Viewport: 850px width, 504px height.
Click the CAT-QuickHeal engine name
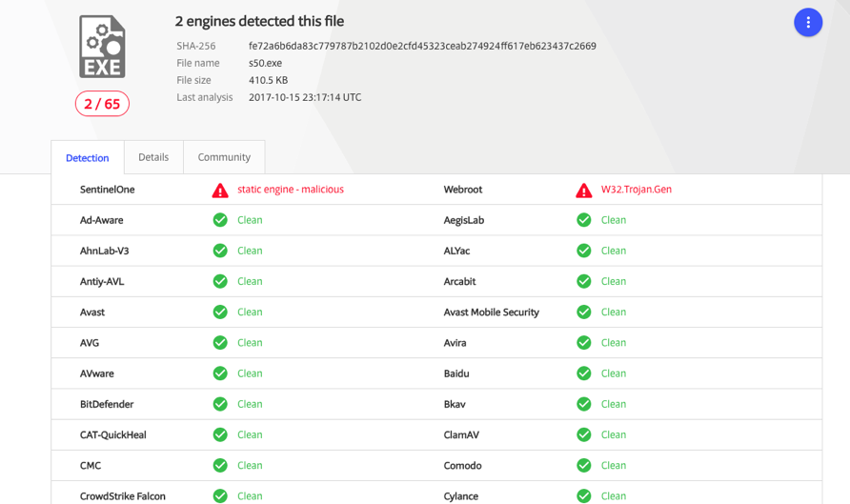click(x=113, y=434)
